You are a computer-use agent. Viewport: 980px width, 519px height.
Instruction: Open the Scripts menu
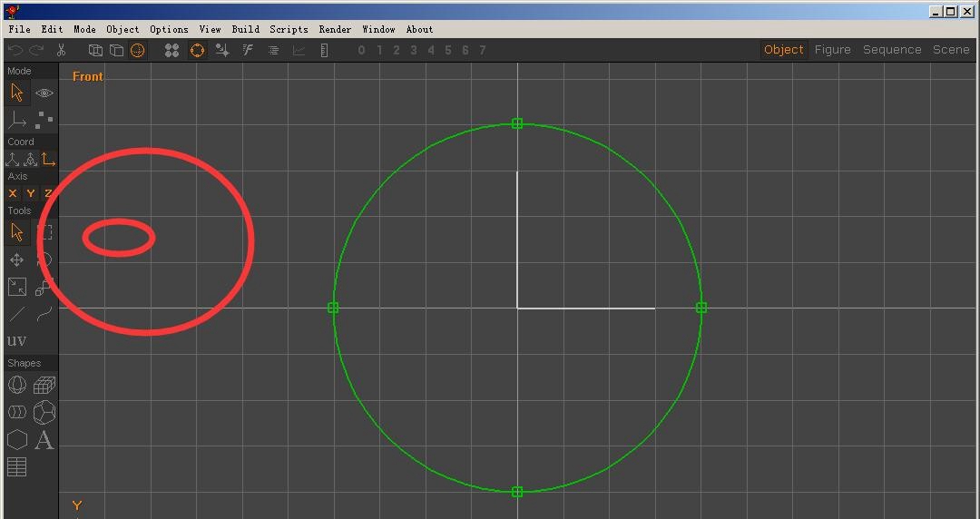click(x=289, y=29)
